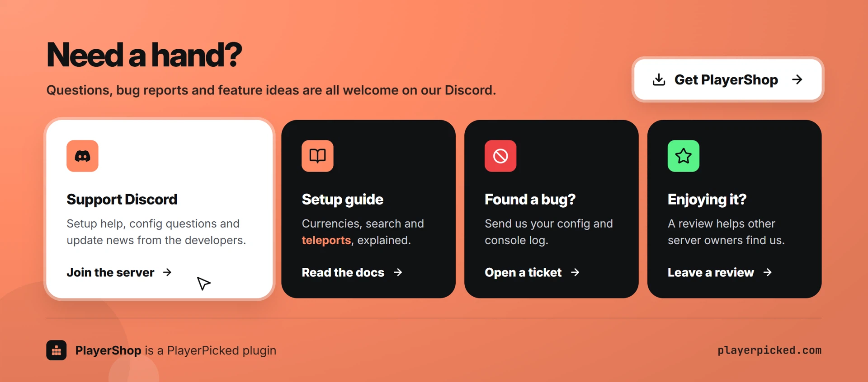Image resolution: width=868 pixels, height=382 pixels.
Task: Click the Discord welcome subtitle under the headline
Action: click(271, 90)
